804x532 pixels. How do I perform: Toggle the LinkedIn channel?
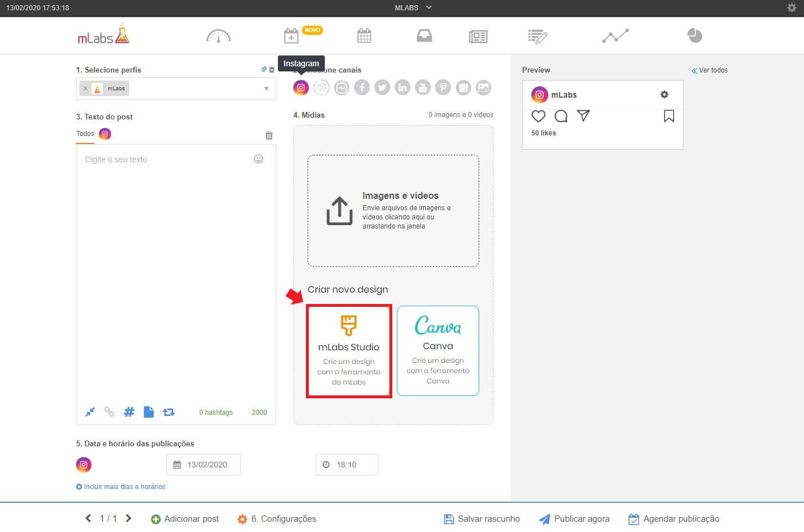tap(403, 87)
